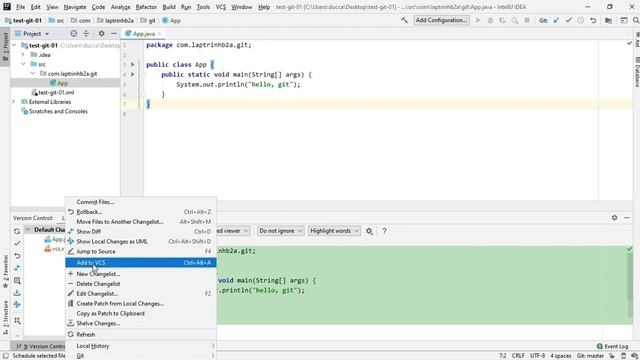Click the locate target icon in Project panel
Image resolution: width=640 pixels, height=360 pixels.
coord(73,33)
